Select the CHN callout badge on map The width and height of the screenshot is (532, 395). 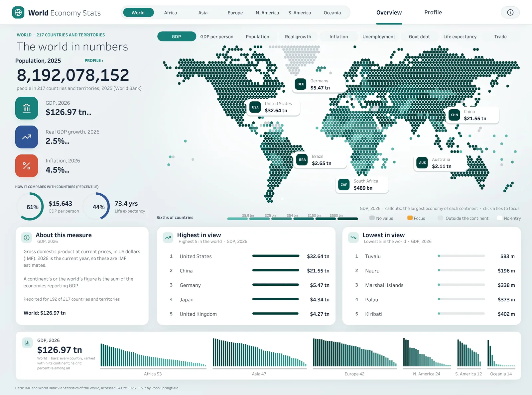(x=454, y=115)
